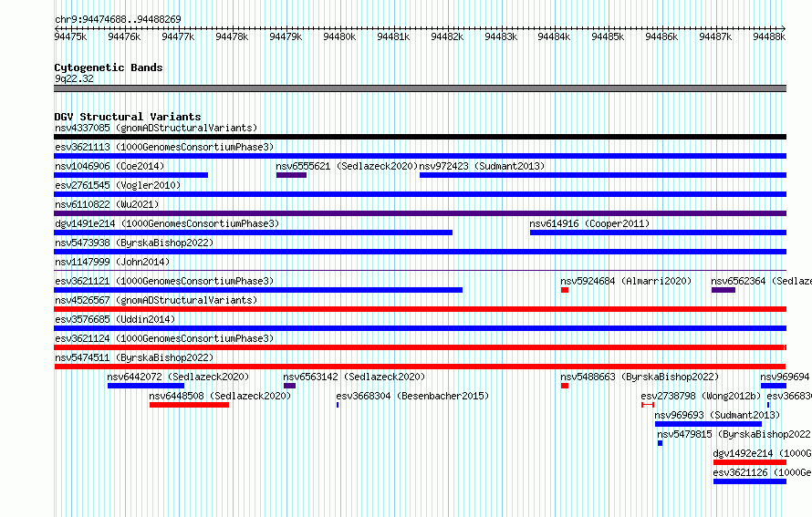This screenshot has width=812, height=517.
Task: Open nsv6442072 (Sedlazeck2020) label
Action: pyautogui.click(x=178, y=377)
